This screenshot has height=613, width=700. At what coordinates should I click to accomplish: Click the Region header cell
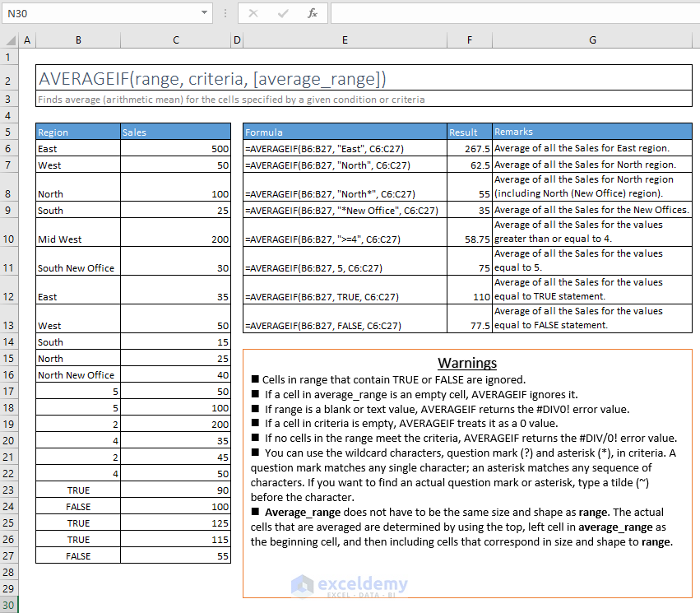(78, 132)
